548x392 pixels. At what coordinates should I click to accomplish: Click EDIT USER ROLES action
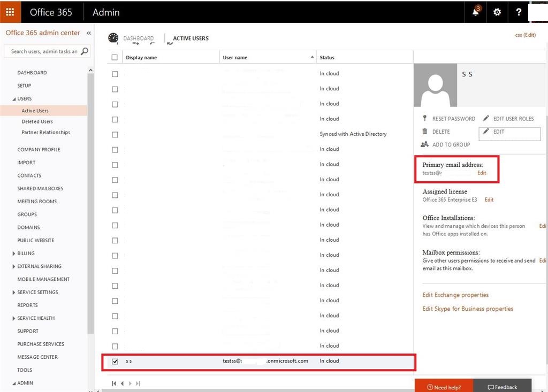(x=513, y=119)
